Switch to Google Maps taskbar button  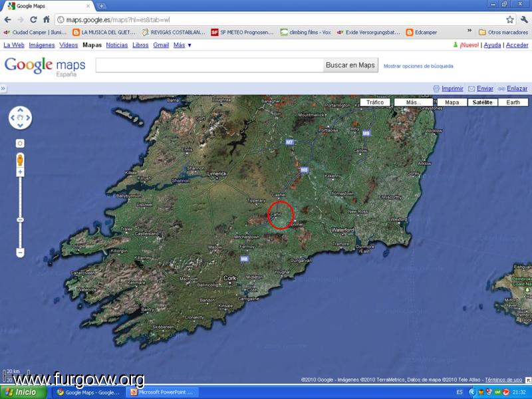tap(88, 392)
